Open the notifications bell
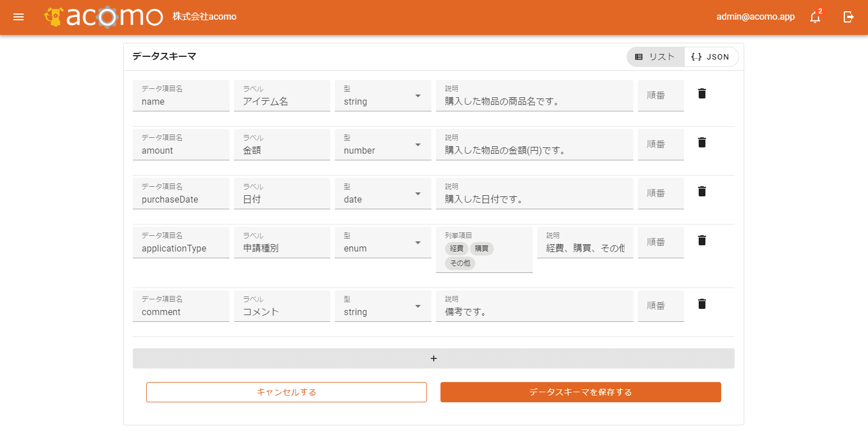The width and height of the screenshot is (868, 431). [815, 17]
